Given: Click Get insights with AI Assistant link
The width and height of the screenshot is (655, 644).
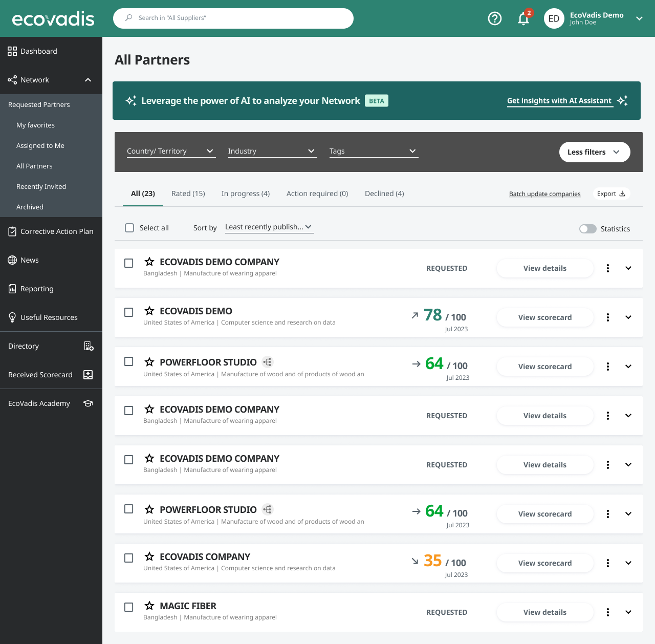Looking at the screenshot, I should tap(559, 101).
